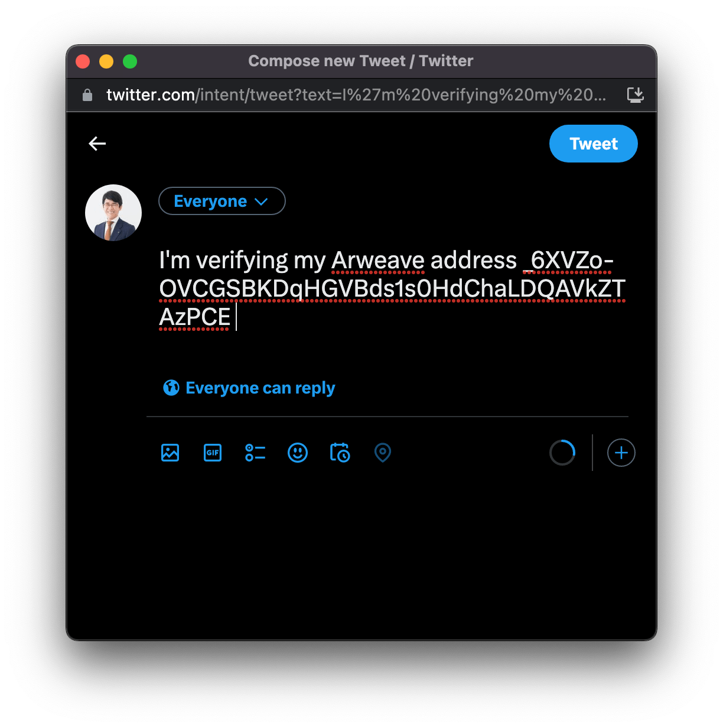Change who can reply via Everyone can reply

pyautogui.click(x=249, y=388)
